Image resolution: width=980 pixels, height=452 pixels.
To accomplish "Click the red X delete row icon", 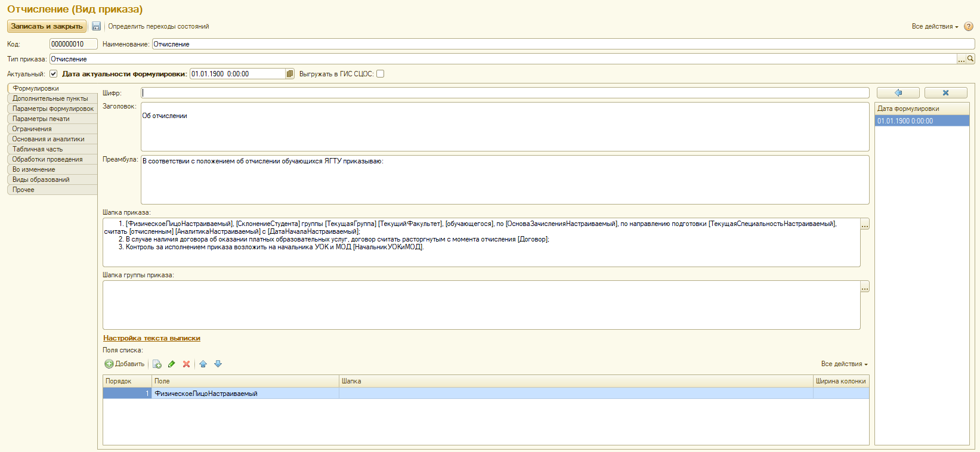I will [x=186, y=364].
